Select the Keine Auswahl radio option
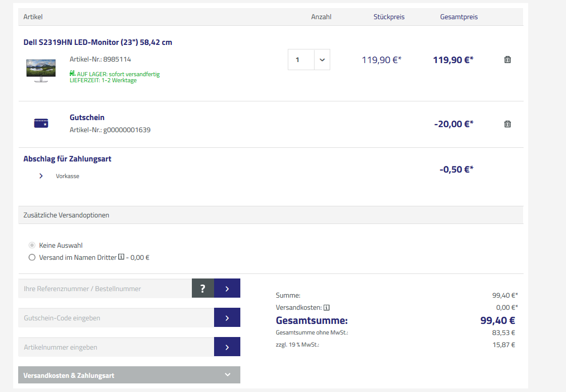566x392 pixels. point(32,245)
